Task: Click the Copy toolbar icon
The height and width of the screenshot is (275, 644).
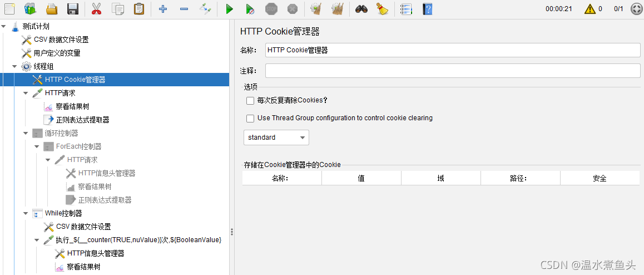Action: [x=118, y=8]
